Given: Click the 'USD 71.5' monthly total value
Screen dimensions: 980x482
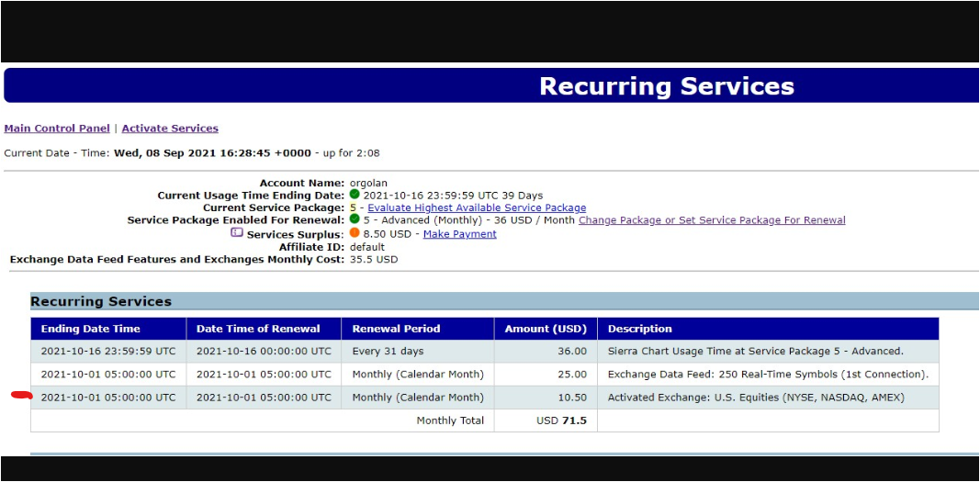Looking at the screenshot, I should click(561, 420).
